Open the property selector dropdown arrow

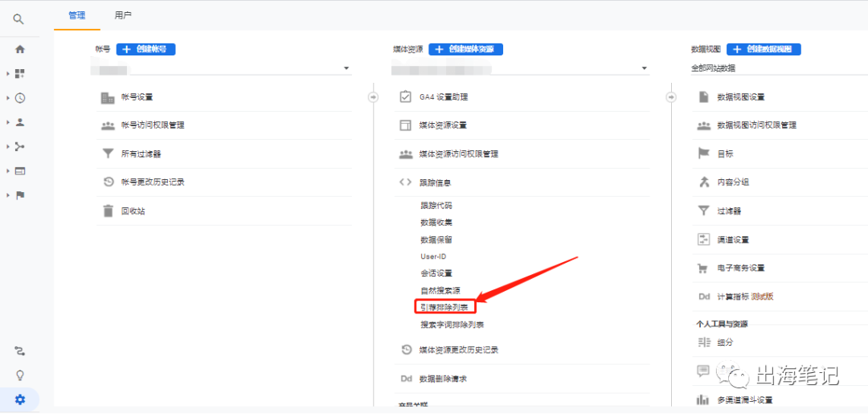pyautogui.click(x=645, y=68)
